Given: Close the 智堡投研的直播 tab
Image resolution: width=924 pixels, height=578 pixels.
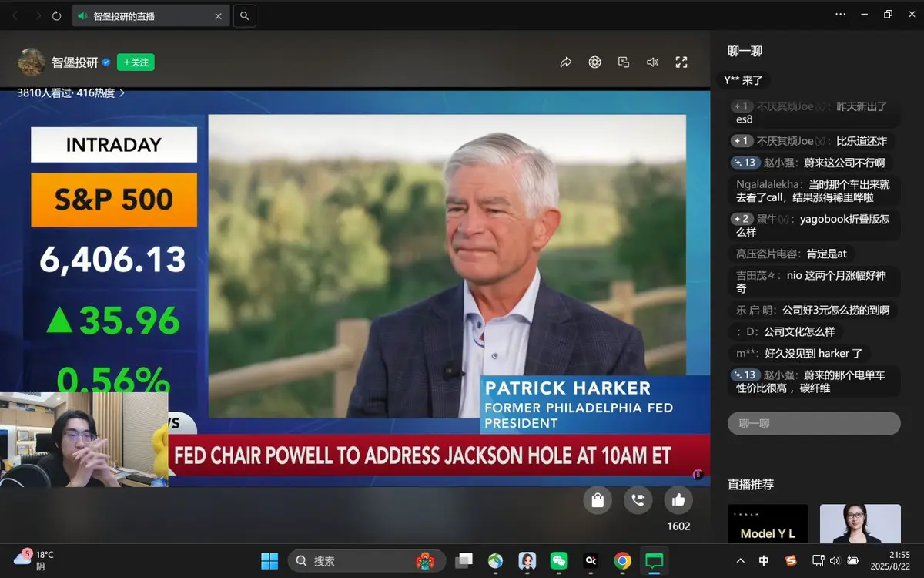Looking at the screenshot, I should click(219, 15).
